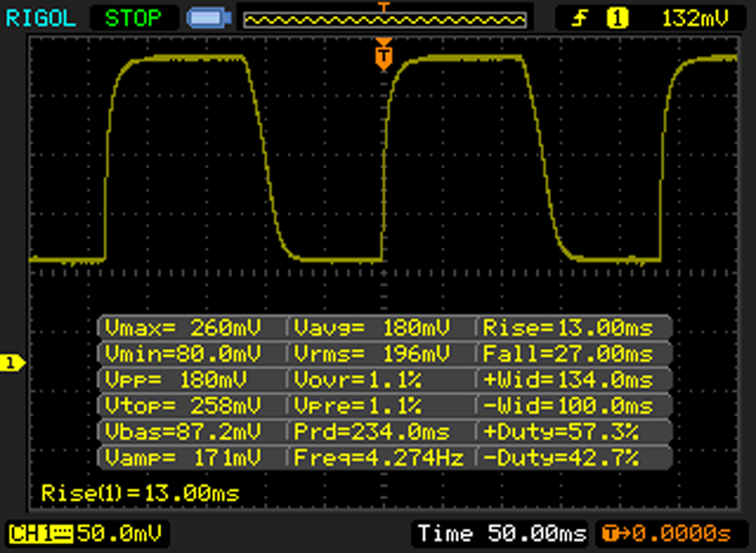
Task: Click the Vmax= 260mV measurement
Action: tap(183, 328)
